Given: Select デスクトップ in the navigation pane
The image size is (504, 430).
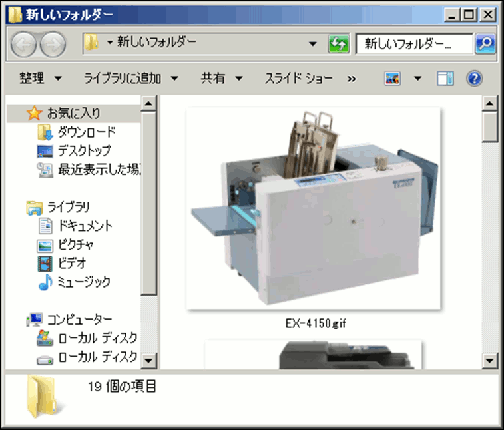Looking at the screenshot, I should (84, 151).
